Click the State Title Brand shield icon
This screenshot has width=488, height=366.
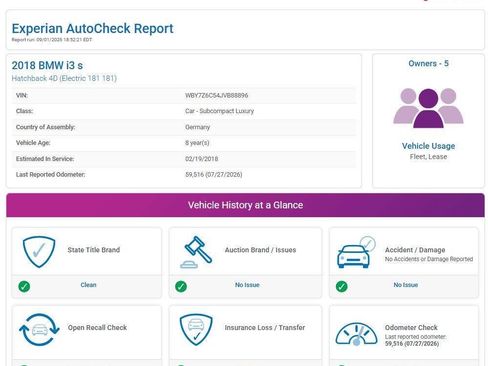tap(39, 251)
